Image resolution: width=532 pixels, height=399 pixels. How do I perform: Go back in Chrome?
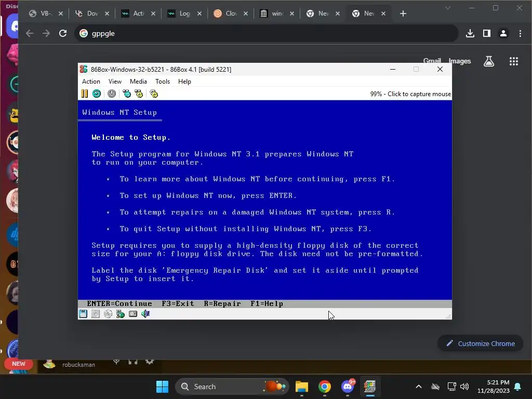coord(30,33)
